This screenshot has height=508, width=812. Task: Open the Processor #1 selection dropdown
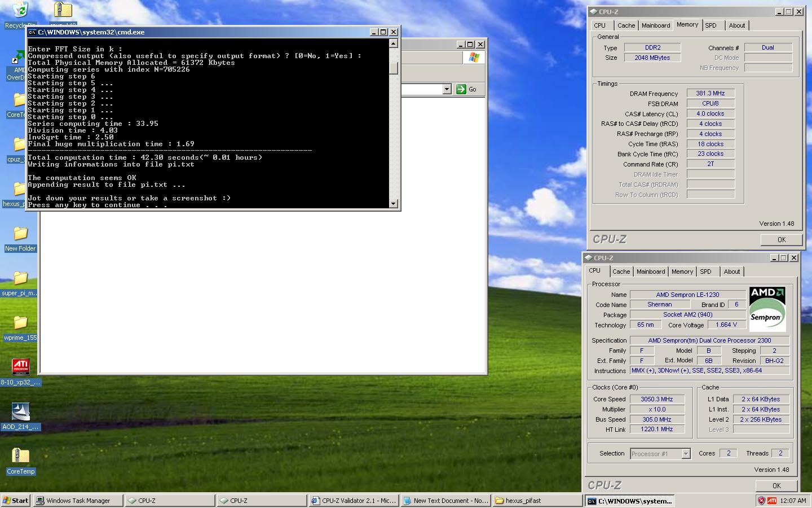pos(686,454)
